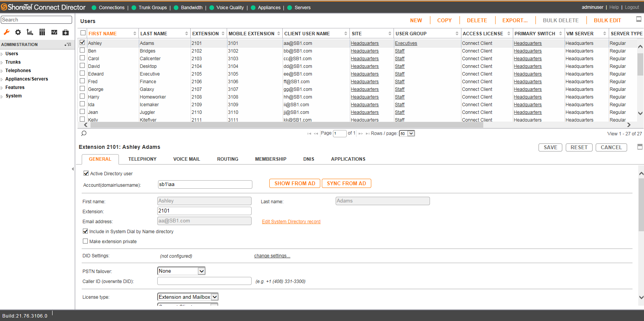Follow the Edit System Directory record link
644x321 pixels.
tap(291, 222)
